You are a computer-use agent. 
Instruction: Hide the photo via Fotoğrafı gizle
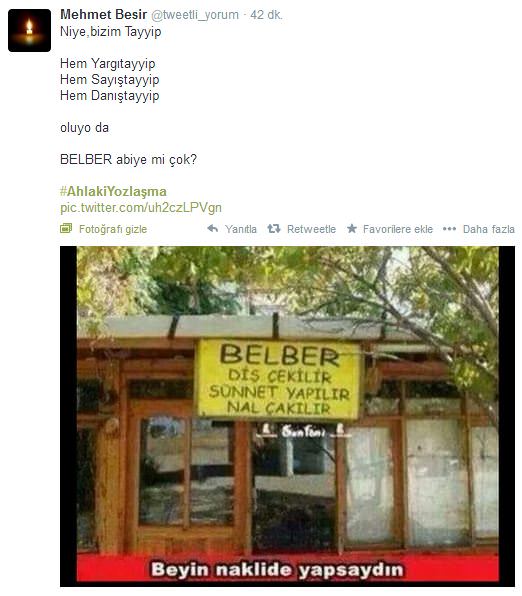point(113,229)
